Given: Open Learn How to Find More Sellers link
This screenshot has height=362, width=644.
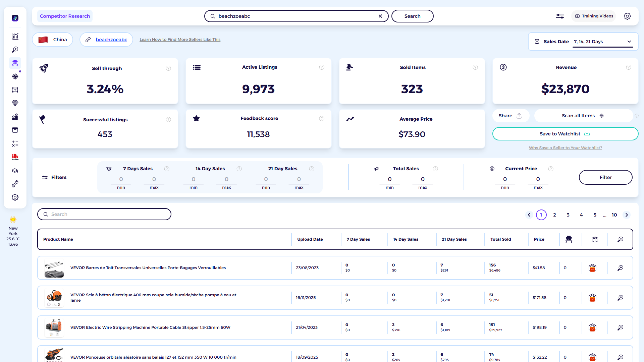Looking at the screenshot, I should pos(180,40).
